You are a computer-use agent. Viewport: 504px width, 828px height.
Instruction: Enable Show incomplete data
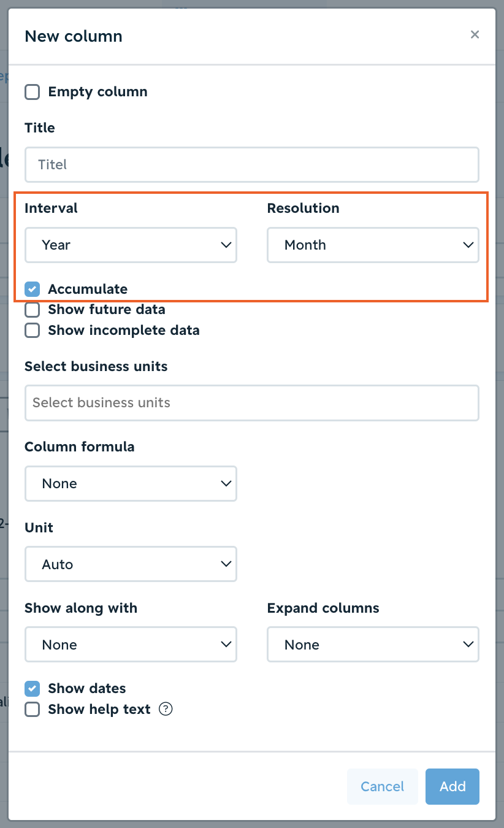coord(32,331)
